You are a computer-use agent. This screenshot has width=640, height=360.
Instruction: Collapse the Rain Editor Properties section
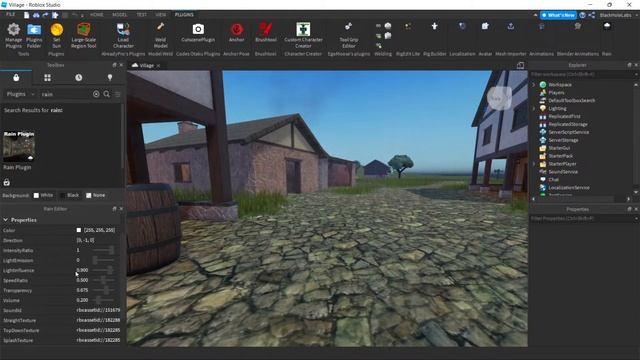[6, 220]
